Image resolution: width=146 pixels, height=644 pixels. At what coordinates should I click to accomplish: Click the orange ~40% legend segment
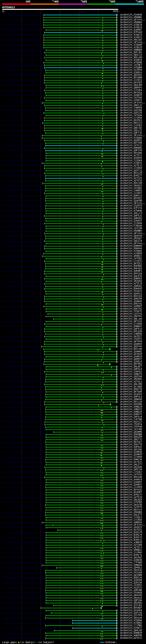(45, 4)
